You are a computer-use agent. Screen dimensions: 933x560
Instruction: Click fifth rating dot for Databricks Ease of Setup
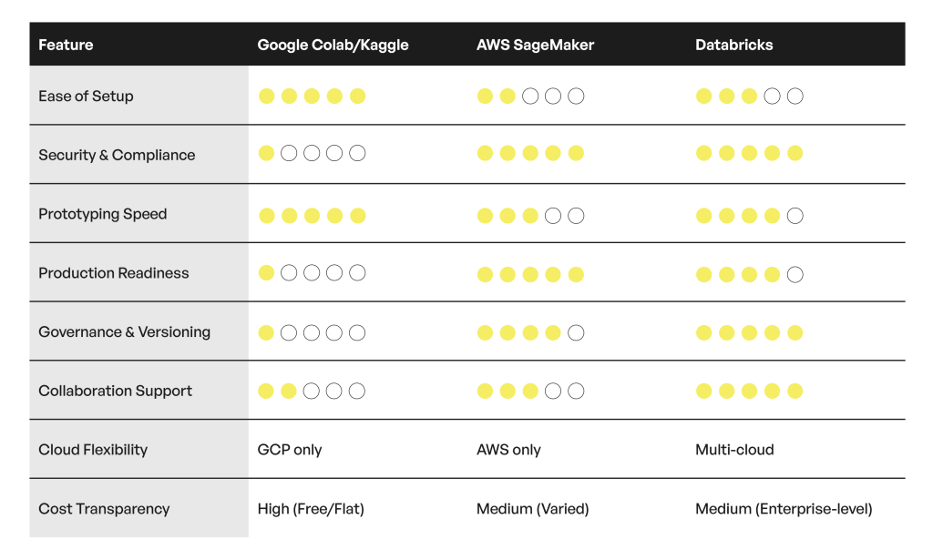[x=795, y=97]
